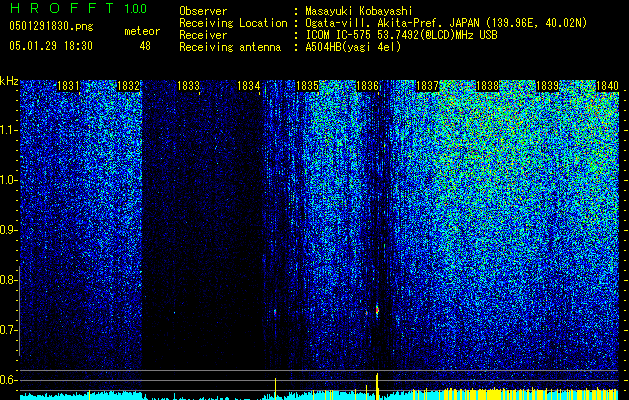Viewport: 629px width, 400px height.
Task: Click the bright red meteor echo near 1836
Action: coord(377,310)
